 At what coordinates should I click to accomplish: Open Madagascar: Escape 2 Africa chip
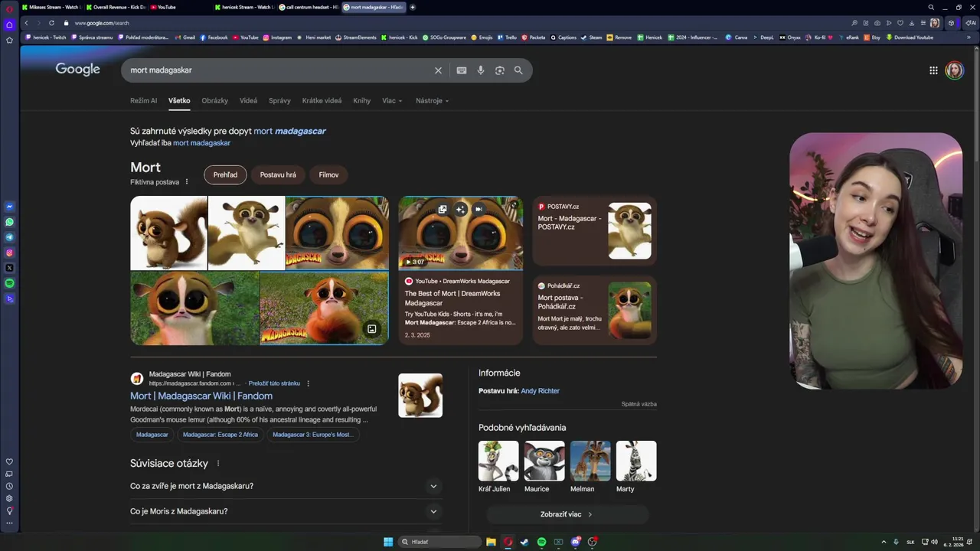220,435
